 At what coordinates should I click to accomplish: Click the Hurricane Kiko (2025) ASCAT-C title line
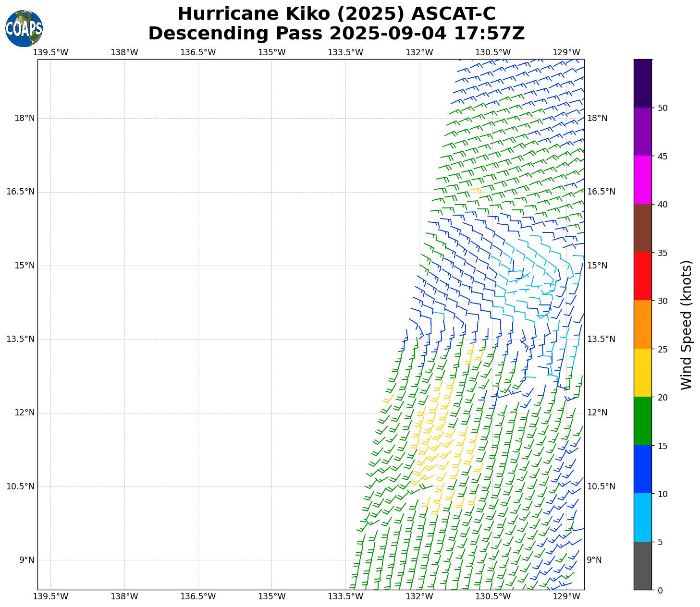[336, 14]
